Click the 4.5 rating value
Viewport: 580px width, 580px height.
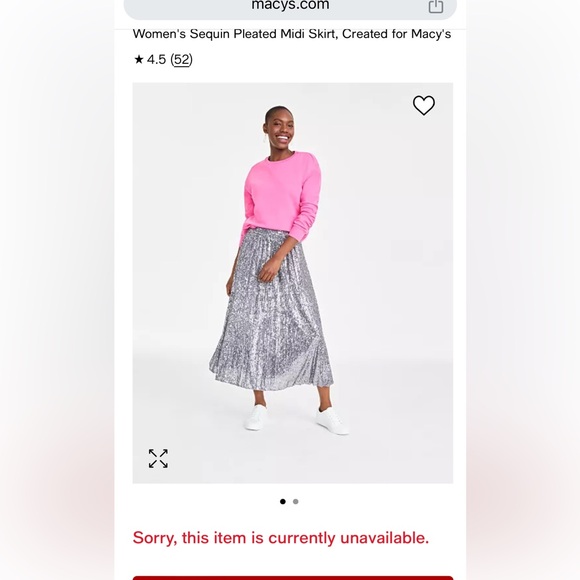pos(156,60)
